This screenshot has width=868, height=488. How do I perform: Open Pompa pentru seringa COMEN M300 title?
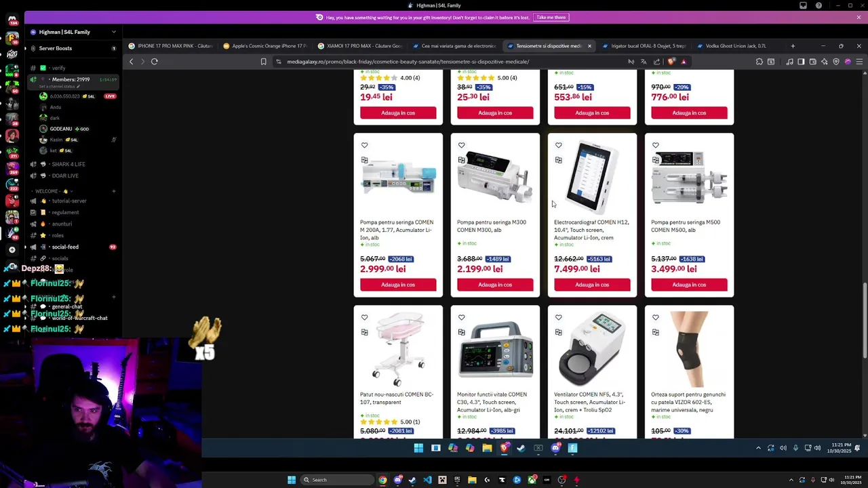pyautogui.click(x=492, y=226)
